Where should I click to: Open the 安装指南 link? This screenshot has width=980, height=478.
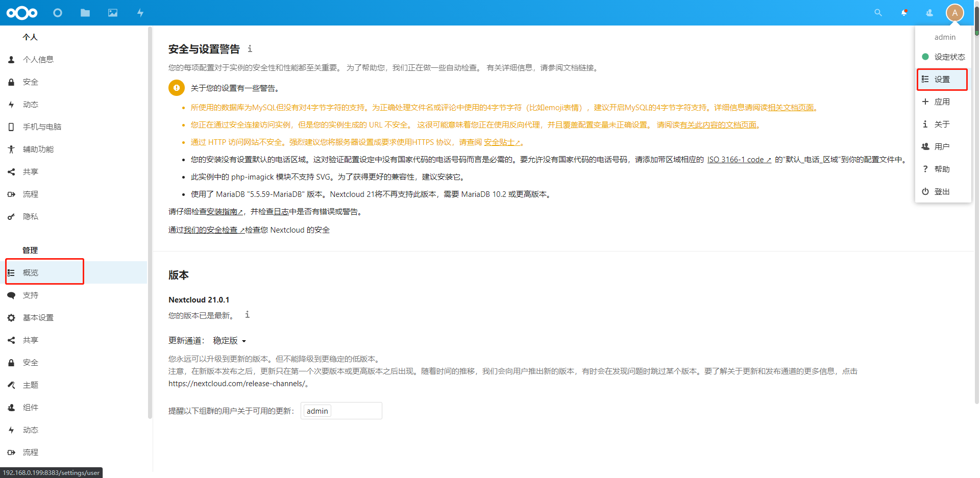(225, 212)
